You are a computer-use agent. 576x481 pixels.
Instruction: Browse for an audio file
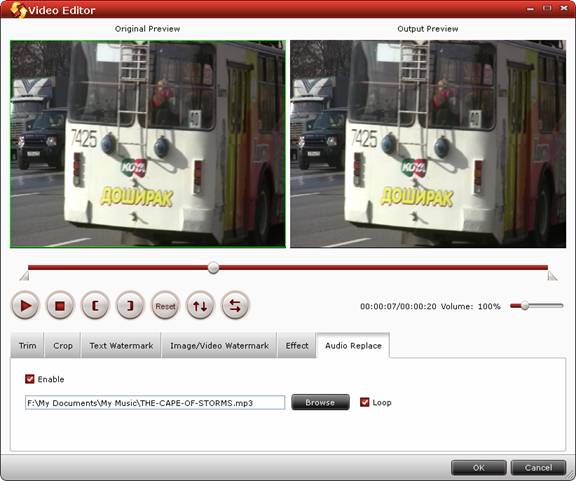[x=320, y=402]
